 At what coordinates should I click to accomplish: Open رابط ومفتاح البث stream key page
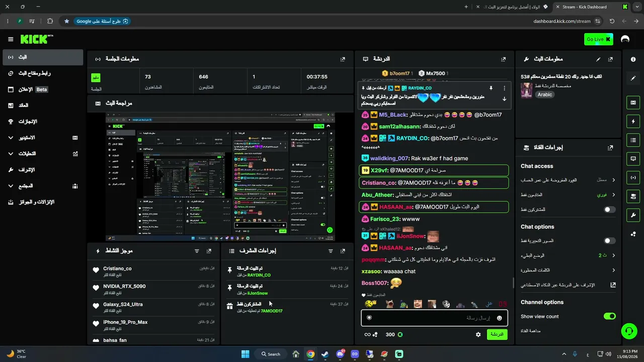[x=43, y=73]
